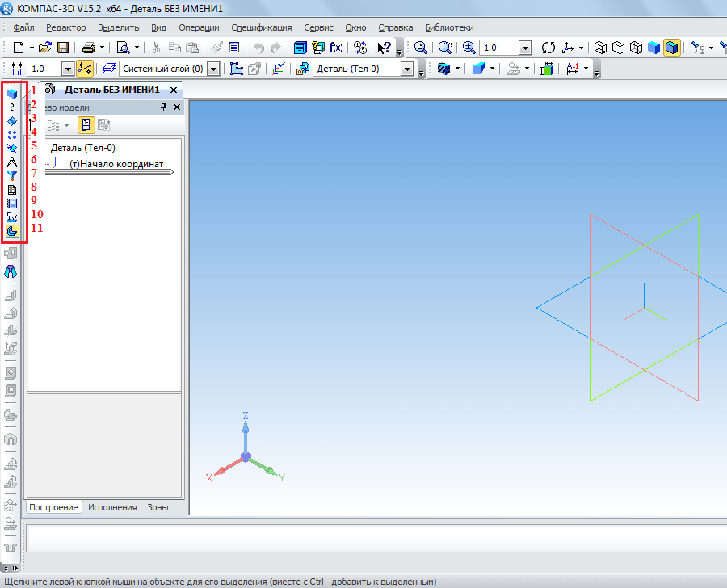The height and width of the screenshot is (588, 727).
Task: Open the zoom scale 1.0 dropdown
Action: click(524, 48)
